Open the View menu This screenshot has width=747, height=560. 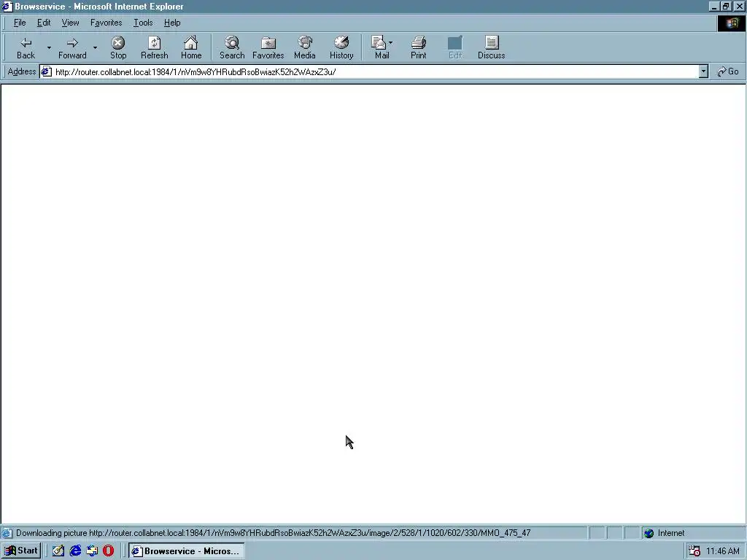tap(71, 23)
